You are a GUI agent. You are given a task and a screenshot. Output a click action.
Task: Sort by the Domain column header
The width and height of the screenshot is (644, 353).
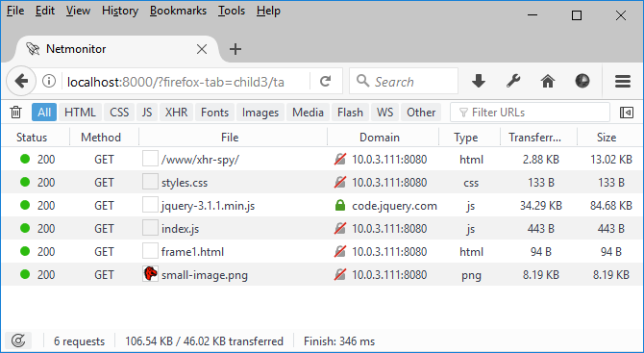(384, 137)
